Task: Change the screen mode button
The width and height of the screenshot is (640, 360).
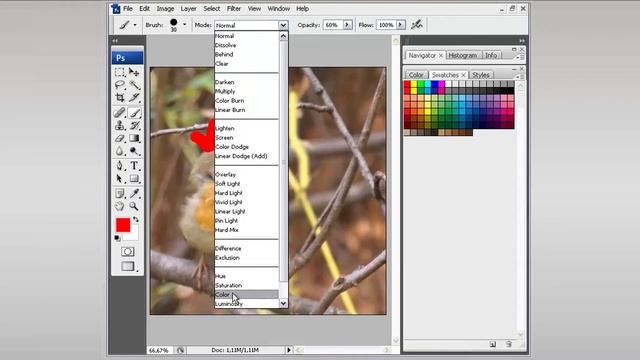Action: click(x=128, y=267)
